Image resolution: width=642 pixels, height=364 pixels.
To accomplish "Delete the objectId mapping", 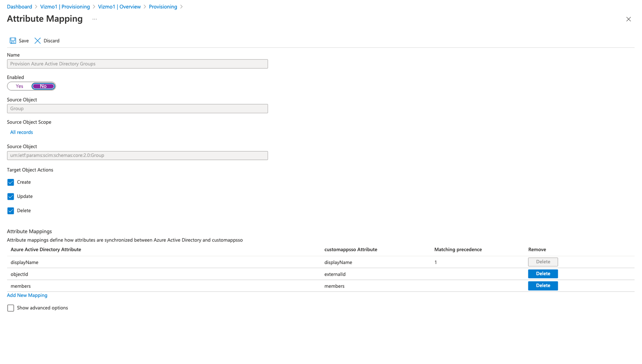I will (543, 274).
